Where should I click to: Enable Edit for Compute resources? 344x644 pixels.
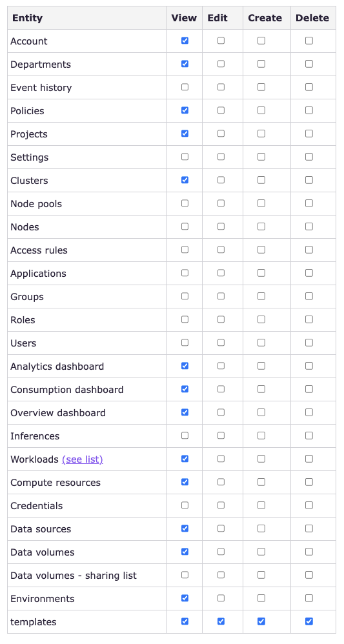tap(221, 481)
